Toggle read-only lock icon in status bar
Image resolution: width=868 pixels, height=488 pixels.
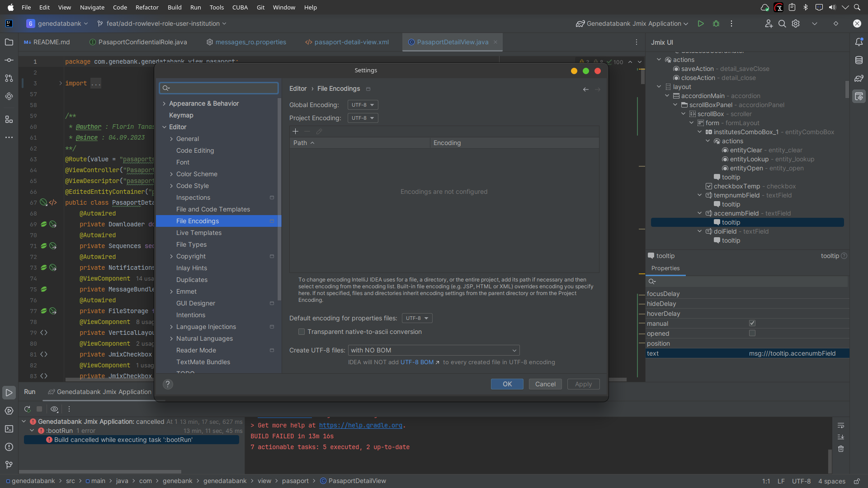(857, 481)
